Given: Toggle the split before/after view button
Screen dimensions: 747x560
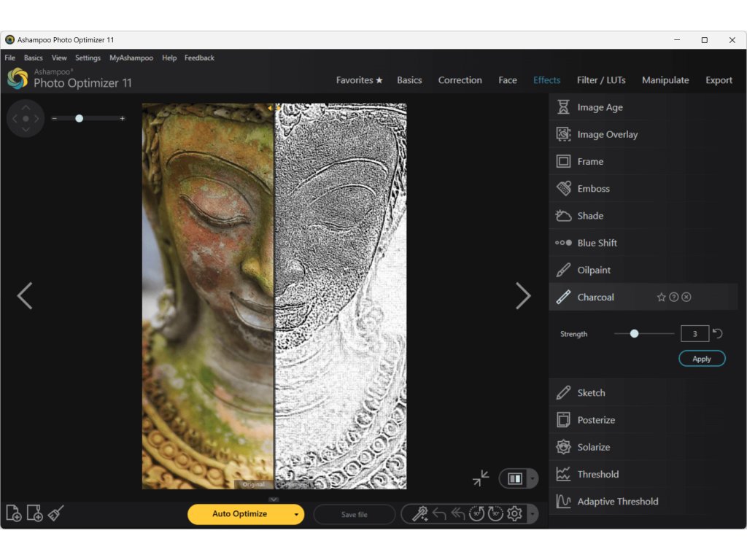Looking at the screenshot, I should (515, 478).
